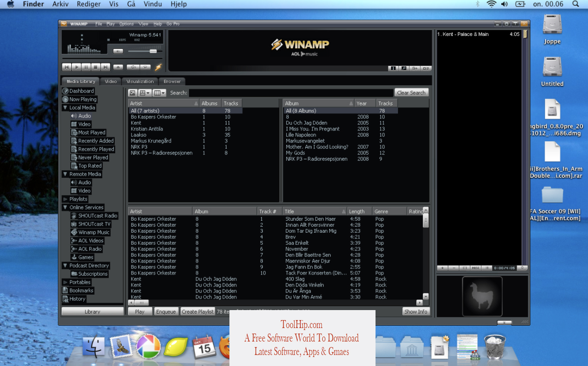Screen dimensions: 588x366
Task: Click the Clear Search button
Action: point(411,93)
